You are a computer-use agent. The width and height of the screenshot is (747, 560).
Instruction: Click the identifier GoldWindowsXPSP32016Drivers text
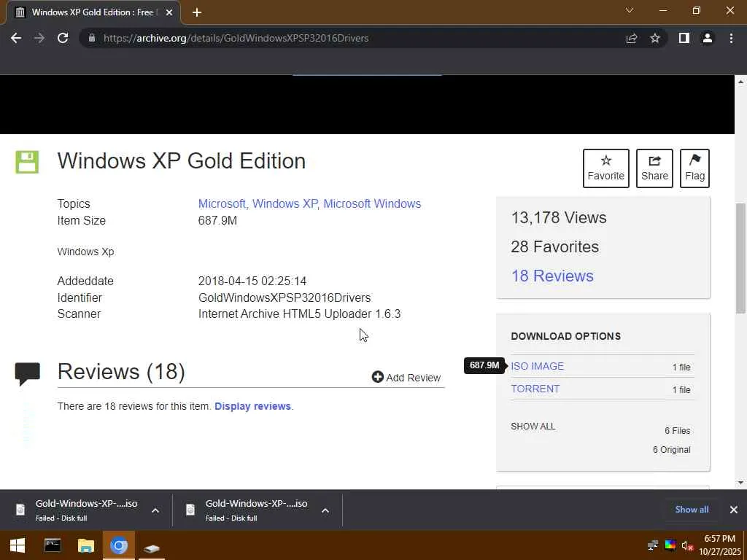[x=285, y=297]
